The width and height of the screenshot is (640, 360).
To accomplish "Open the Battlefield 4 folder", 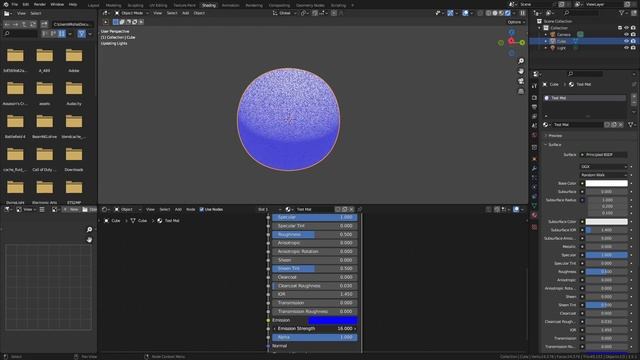I will click(15, 125).
